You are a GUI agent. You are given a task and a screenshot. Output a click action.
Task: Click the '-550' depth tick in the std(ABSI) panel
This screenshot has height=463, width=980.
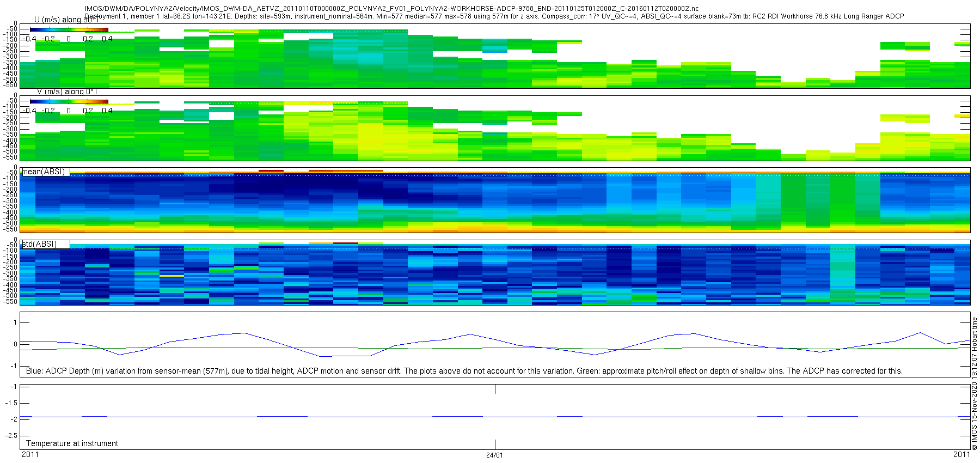(x=11, y=301)
